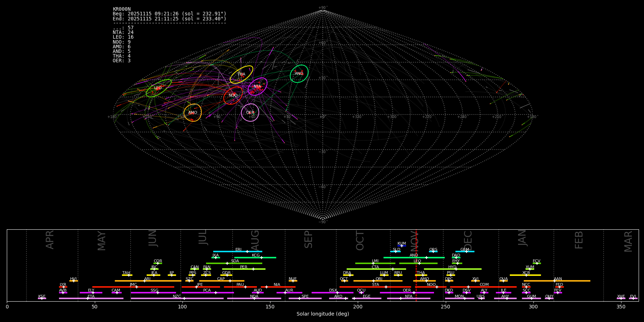The height and width of the screenshot is (322, 644).
Task: Click the red NOO radiant ellipse
Action: click(x=233, y=96)
